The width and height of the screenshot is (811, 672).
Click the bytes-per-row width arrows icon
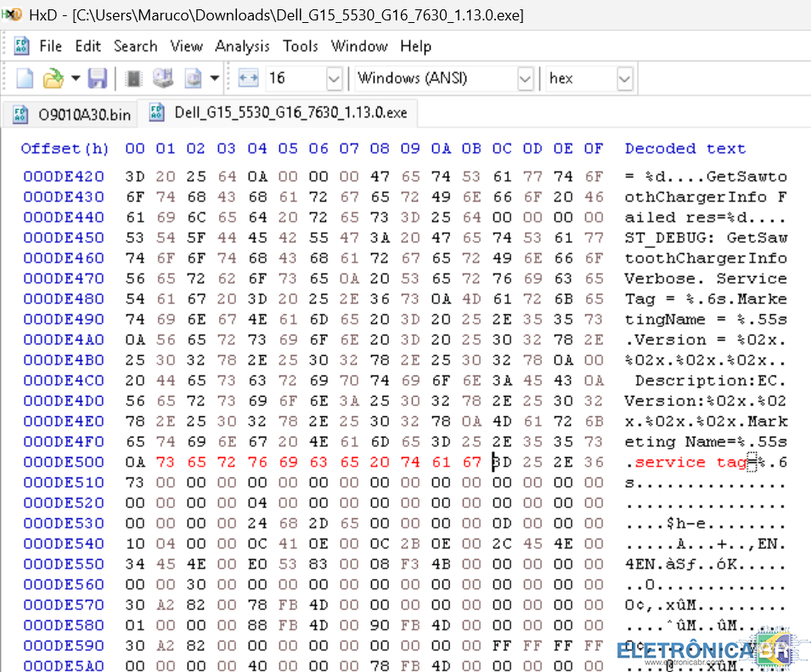click(248, 79)
